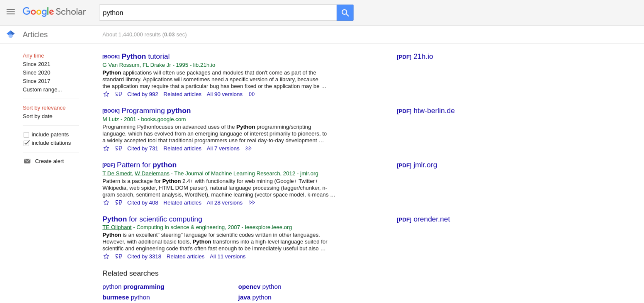Screen dimensions: 644x303
Task: Open Cited by 3318 link
Action: [x=144, y=257]
